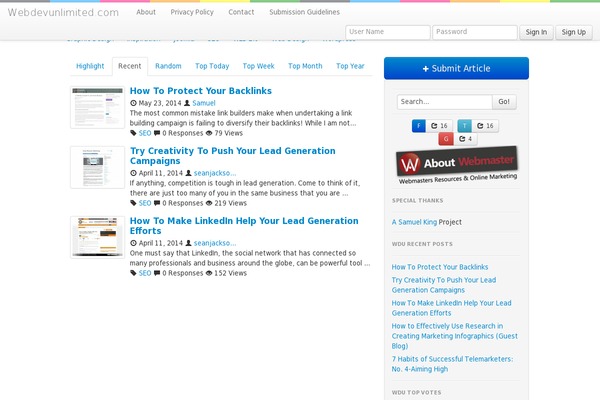Switch to the Top Today tab
Image resolution: width=600 pixels, height=400 pixels.
tap(212, 66)
